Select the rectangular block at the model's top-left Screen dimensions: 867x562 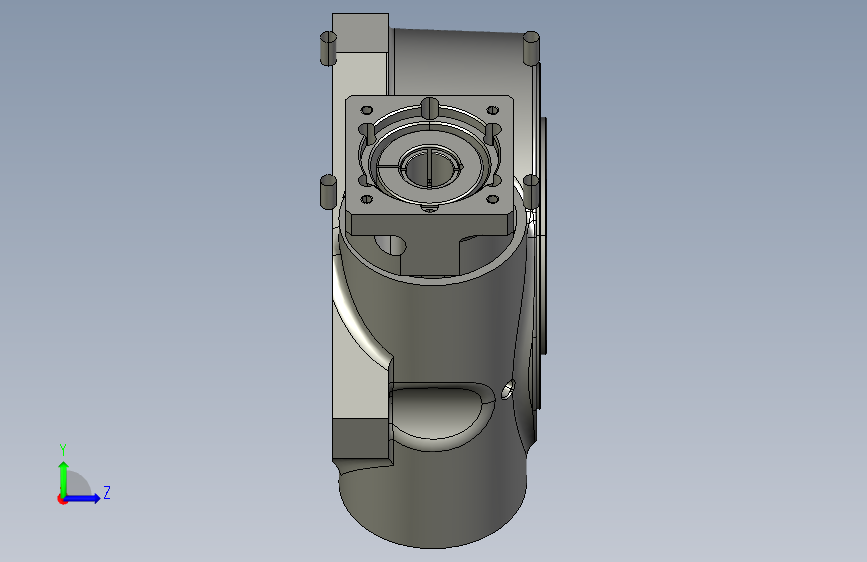click(361, 33)
